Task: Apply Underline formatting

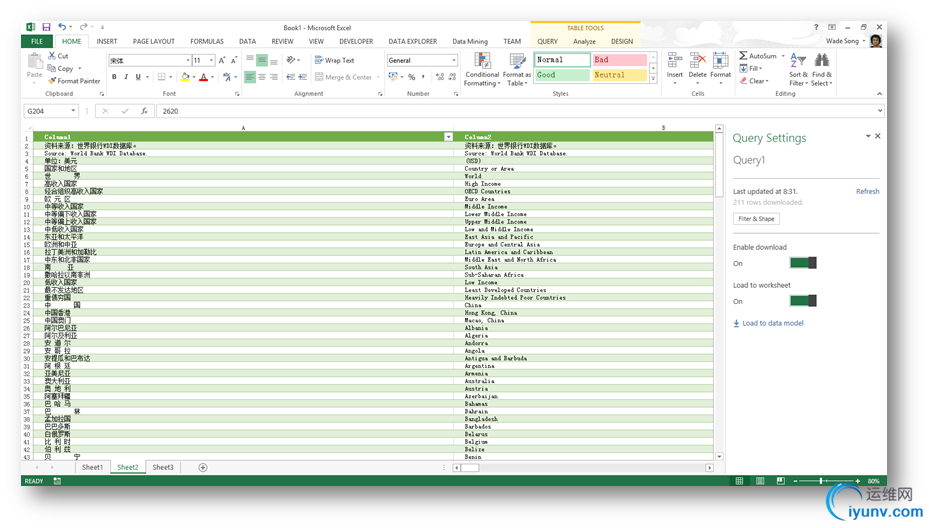Action: (x=138, y=77)
